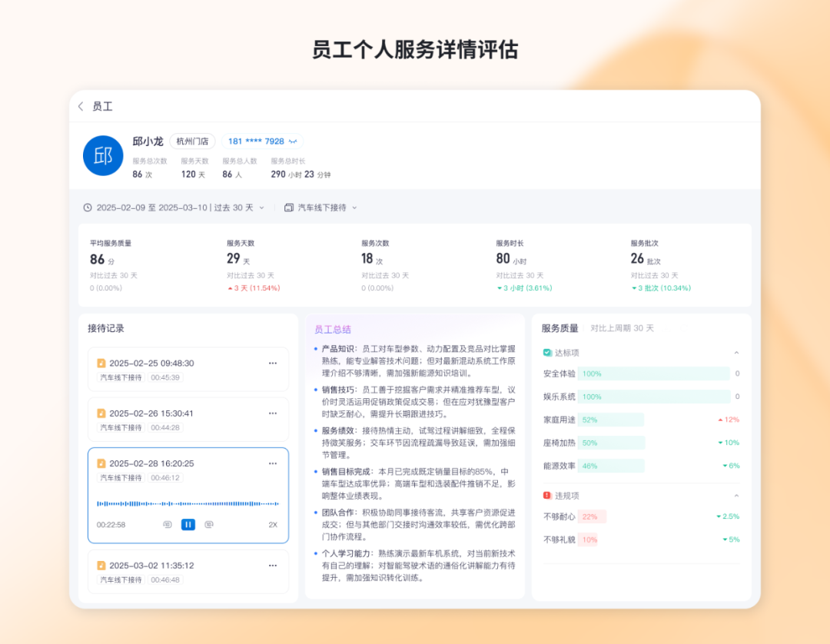This screenshot has height=644, width=830.
Task: Open the 汽车线下接待 scene dropdown
Action: (320, 208)
